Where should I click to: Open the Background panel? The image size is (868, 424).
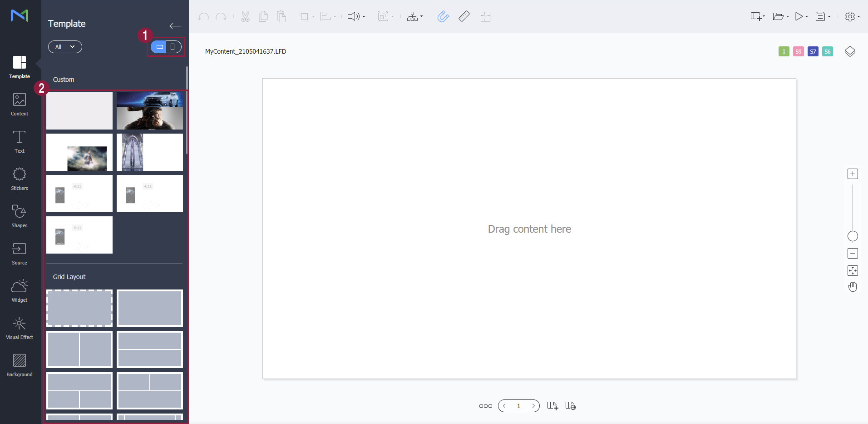(20, 365)
